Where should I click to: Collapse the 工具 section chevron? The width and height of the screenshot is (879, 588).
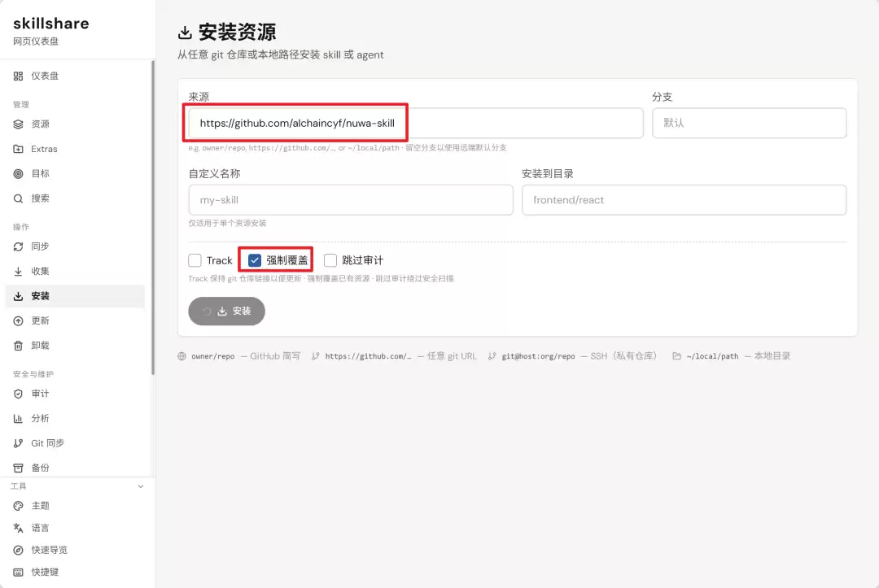[141, 486]
